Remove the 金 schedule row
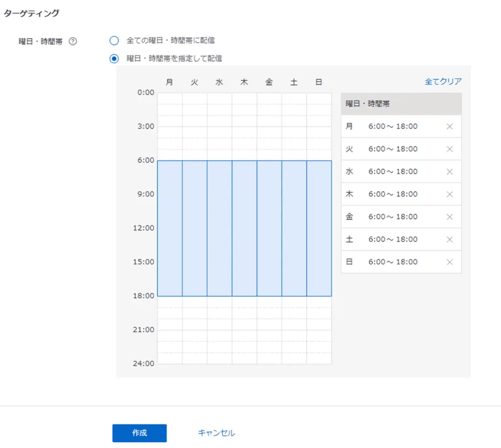This screenshot has width=501, height=448. pos(450,217)
